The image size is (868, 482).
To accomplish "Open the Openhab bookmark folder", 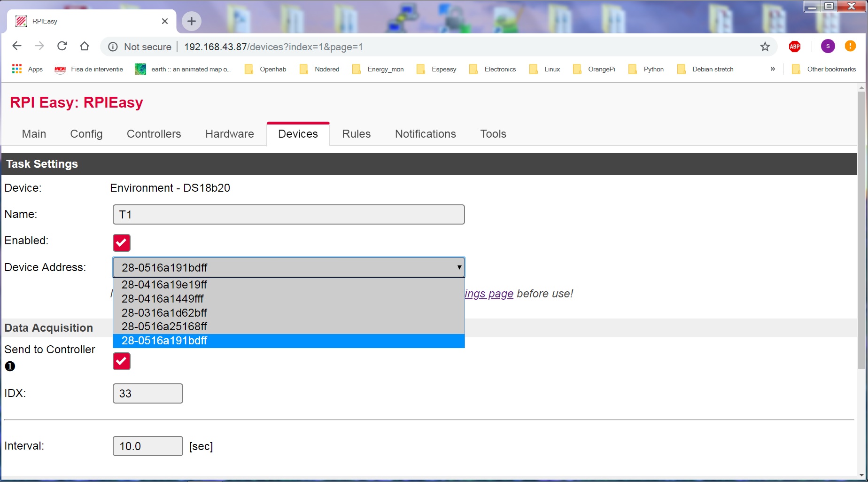I will [x=266, y=69].
